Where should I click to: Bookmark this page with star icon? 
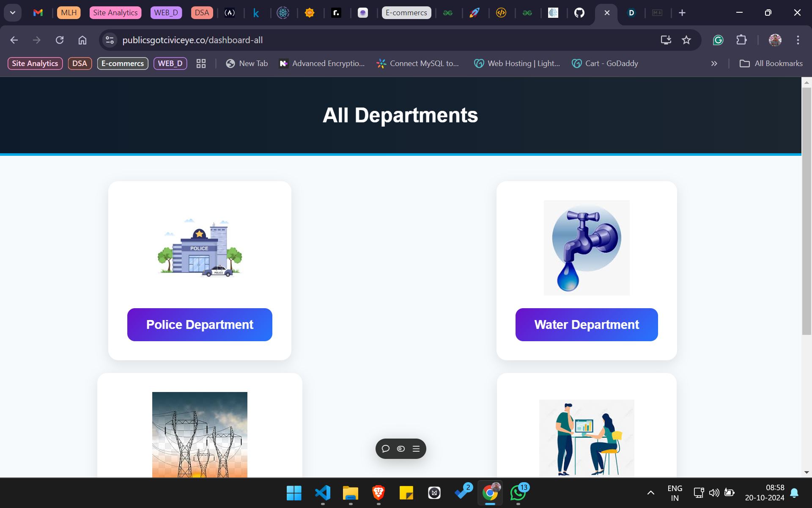tap(686, 40)
